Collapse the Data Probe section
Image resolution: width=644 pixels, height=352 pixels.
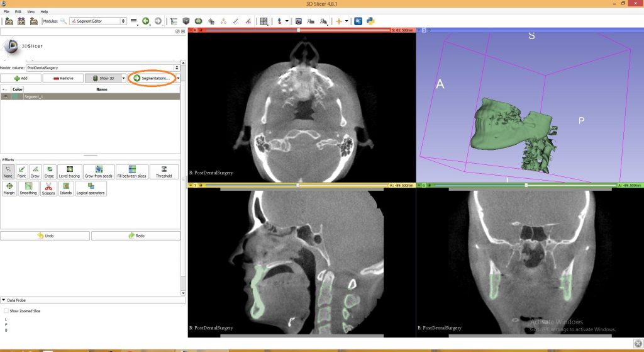click(x=4, y=300)
